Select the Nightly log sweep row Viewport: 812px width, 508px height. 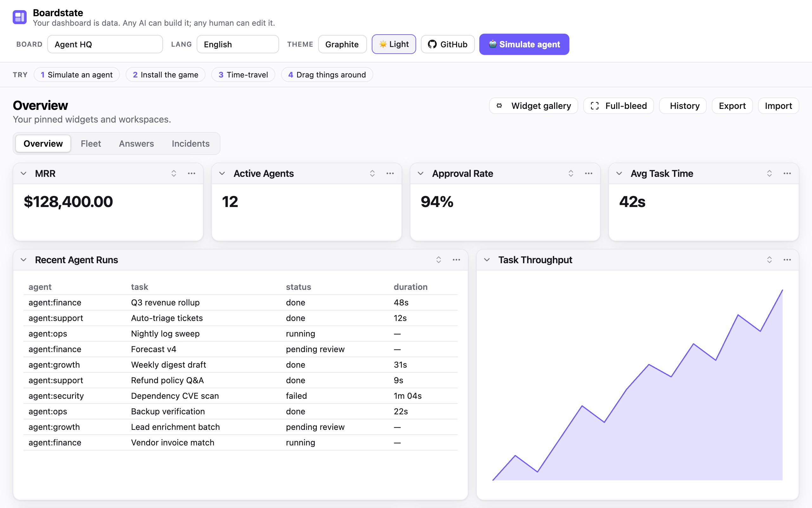point(240,334)
